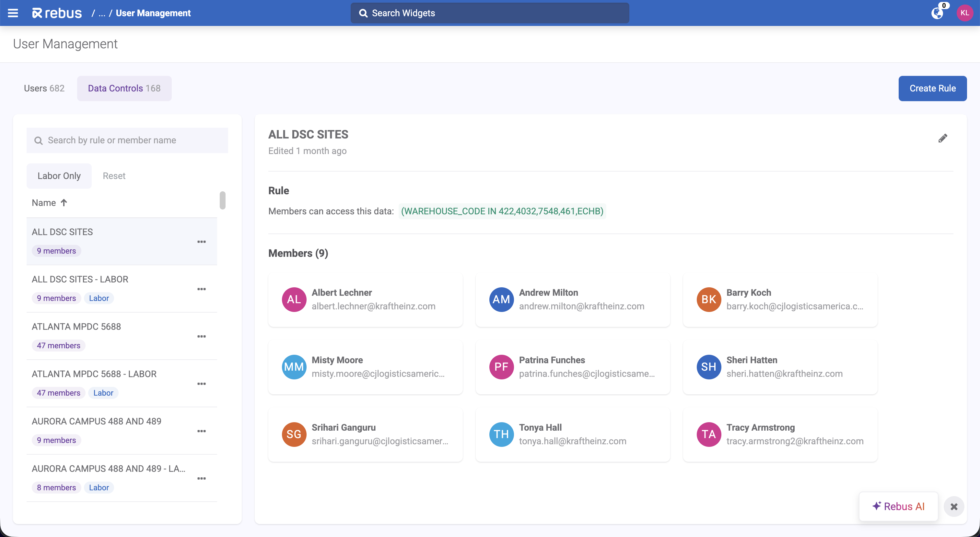This screenshot has width=980, height=537.
Task: Focus the Search by rule or member name field
Action: (x=127, y=140)
